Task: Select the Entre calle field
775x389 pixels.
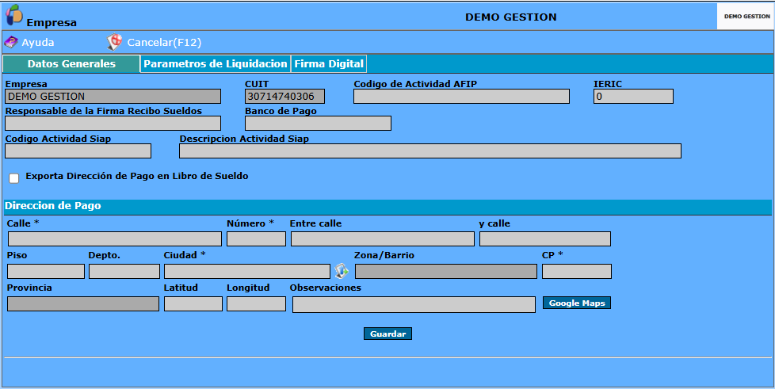Action: [x=383, y=239]
